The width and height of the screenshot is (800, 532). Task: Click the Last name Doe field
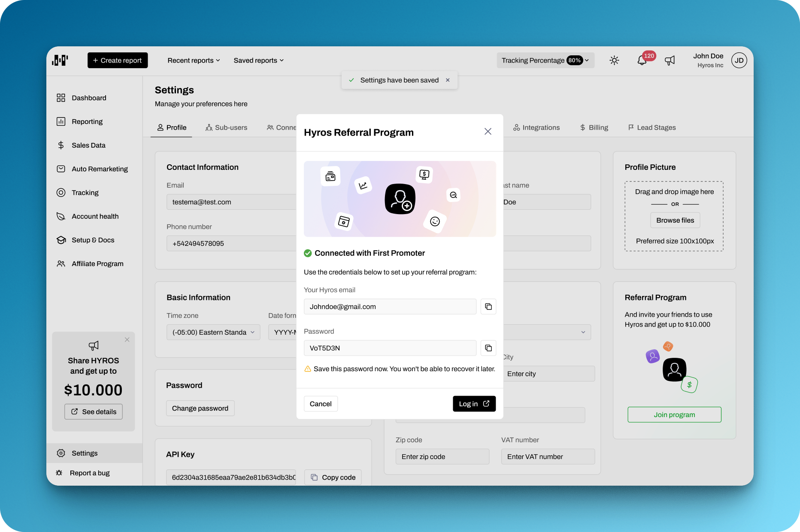547,202
